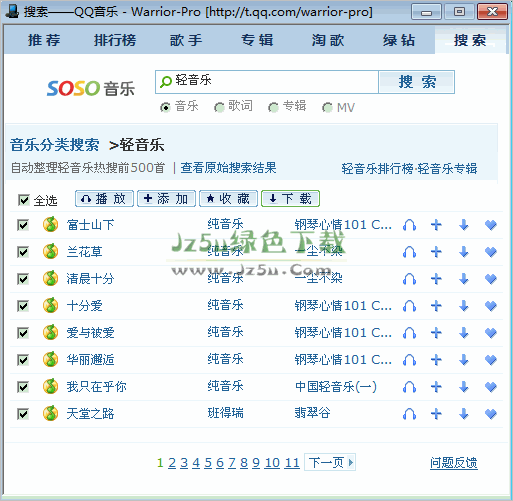Click the search input containing 轻音乐
The image size is (513, 501).
coord(267,82)
